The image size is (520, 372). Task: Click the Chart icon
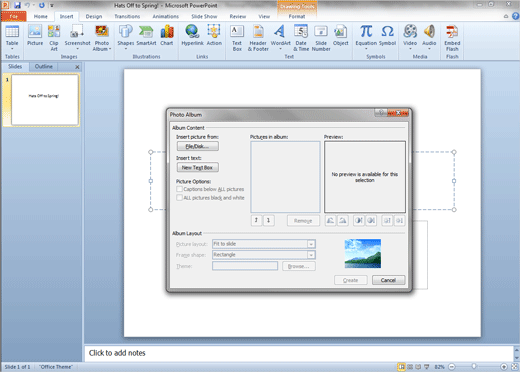click(x=167, y=32)
